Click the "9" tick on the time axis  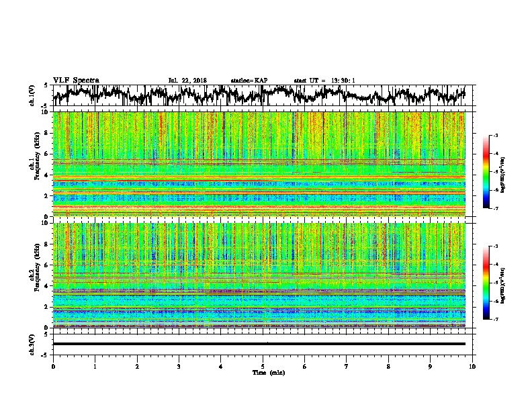pyautogui.click(x=430, y=367)
